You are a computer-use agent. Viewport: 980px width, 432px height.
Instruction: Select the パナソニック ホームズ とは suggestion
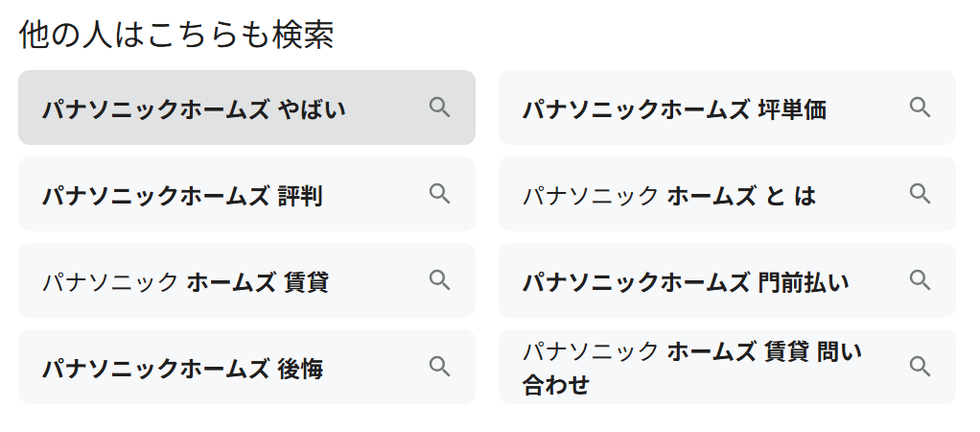[x=668, y=196]
